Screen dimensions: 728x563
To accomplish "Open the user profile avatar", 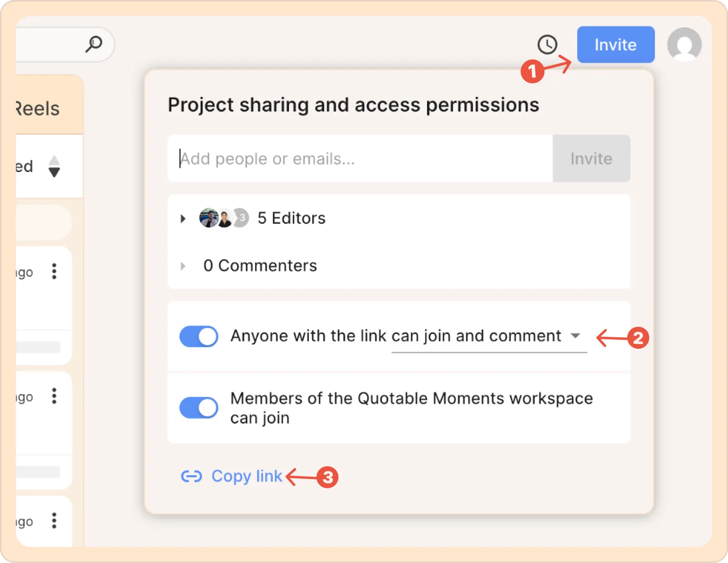I will (684, 45).
